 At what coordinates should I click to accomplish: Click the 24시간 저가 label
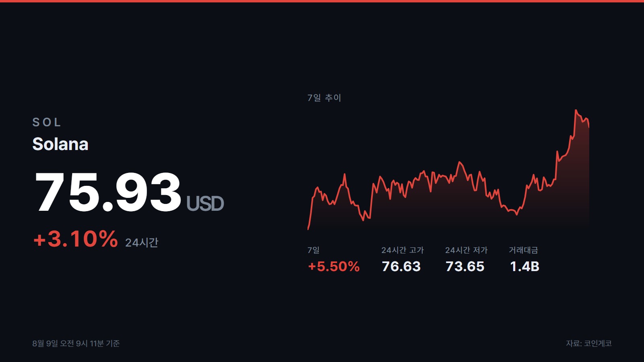point(466,250)
